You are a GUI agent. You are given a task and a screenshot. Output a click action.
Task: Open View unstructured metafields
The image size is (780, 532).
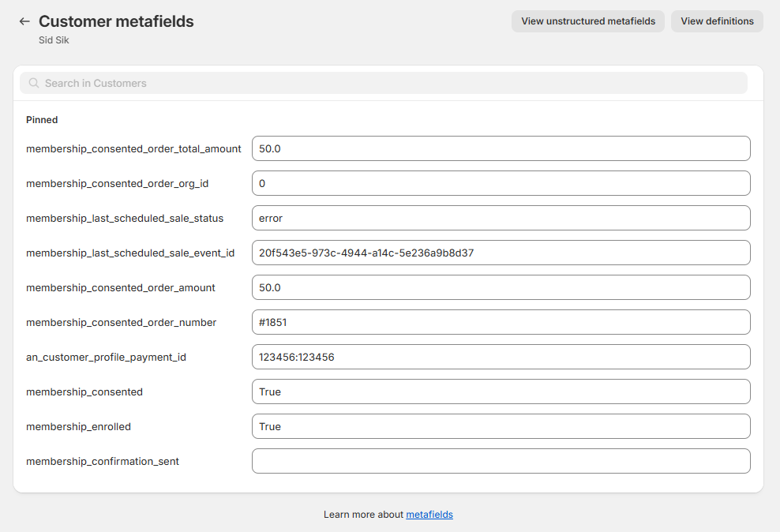pos(588,21)
